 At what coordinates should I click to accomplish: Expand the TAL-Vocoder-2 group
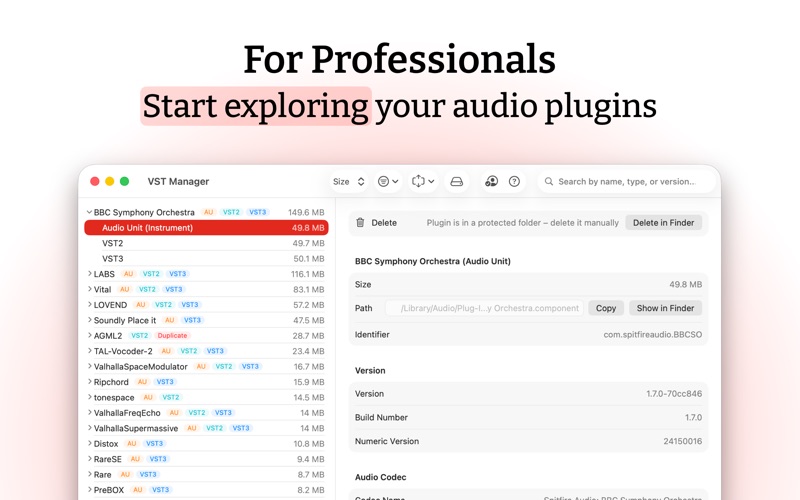click(89, 351)
